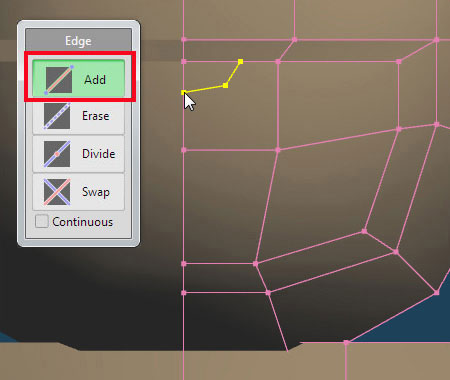Click the middle yellow vertex of the new edge
The width and height of the screenshot is (450, 380).
point(226,85)
